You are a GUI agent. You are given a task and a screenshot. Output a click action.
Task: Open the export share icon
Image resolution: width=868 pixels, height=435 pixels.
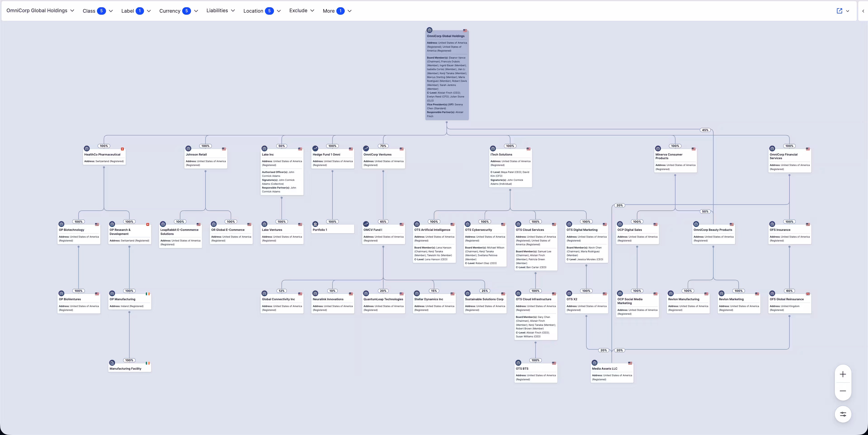839,11
